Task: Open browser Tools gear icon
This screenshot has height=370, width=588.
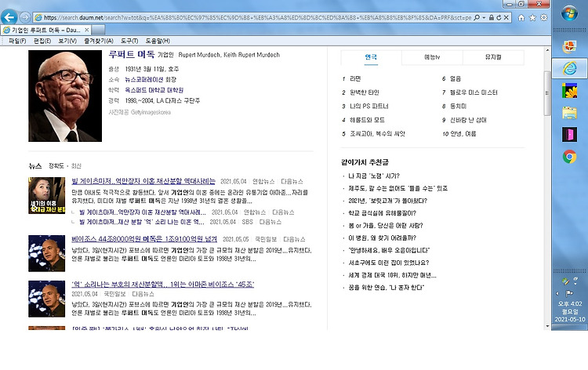Action: (544, 17)
